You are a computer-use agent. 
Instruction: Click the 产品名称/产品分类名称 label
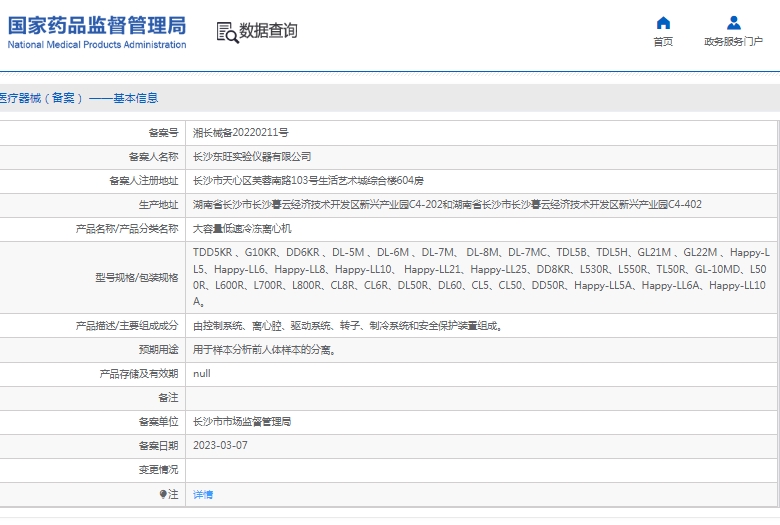[x=127, y=229]
